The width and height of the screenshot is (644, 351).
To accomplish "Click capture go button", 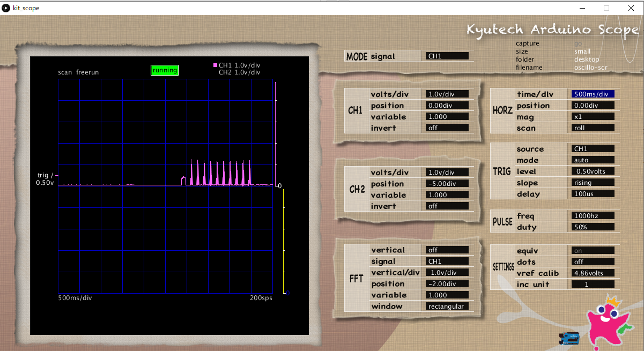I will click(578, 43).
